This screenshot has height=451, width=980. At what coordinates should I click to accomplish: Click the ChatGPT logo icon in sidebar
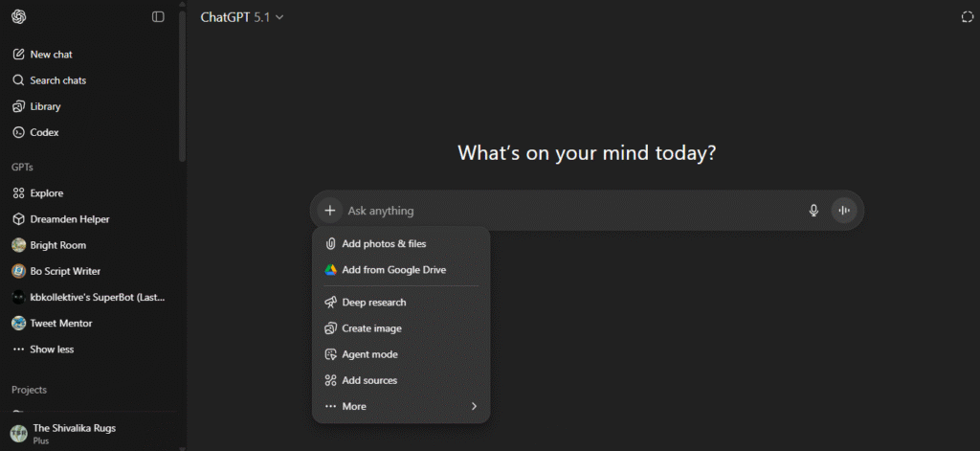pos(19,17)
